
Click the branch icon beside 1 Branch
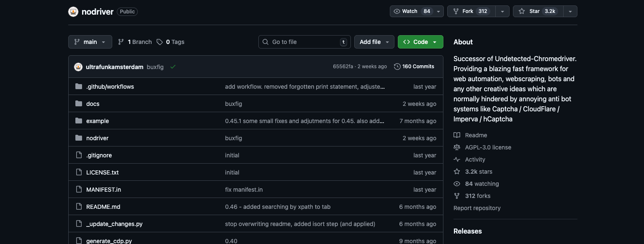point(121,42)
